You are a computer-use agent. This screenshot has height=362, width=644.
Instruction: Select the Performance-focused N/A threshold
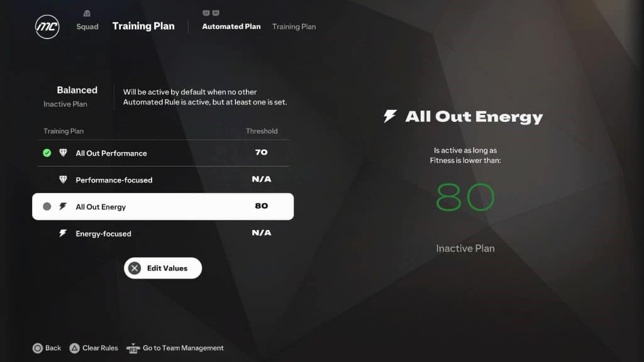[261, 179]
